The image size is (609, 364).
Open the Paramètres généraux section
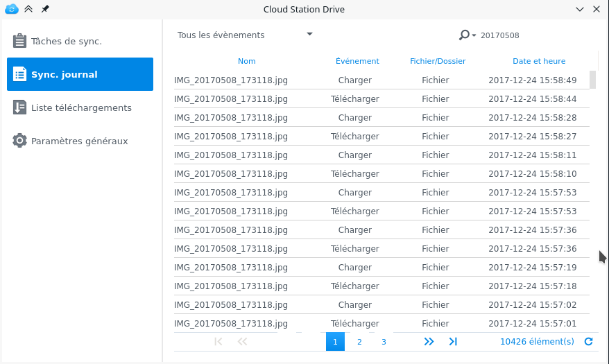(80, 141)
